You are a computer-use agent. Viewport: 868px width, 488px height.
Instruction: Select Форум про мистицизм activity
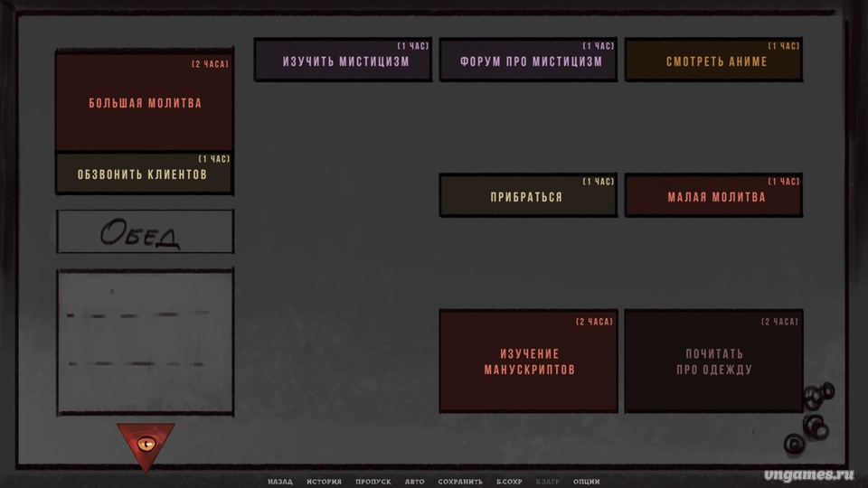tap(529, 61)
